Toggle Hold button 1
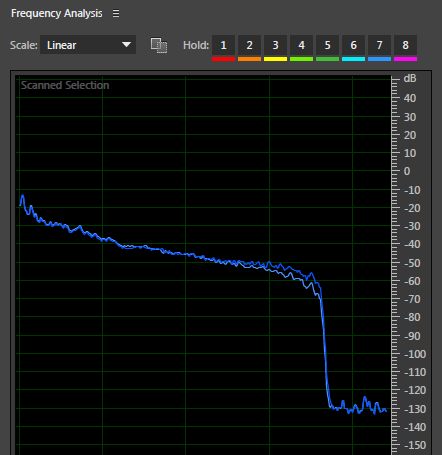This screenshot has height=455, width=442. [x=223, y=45]
